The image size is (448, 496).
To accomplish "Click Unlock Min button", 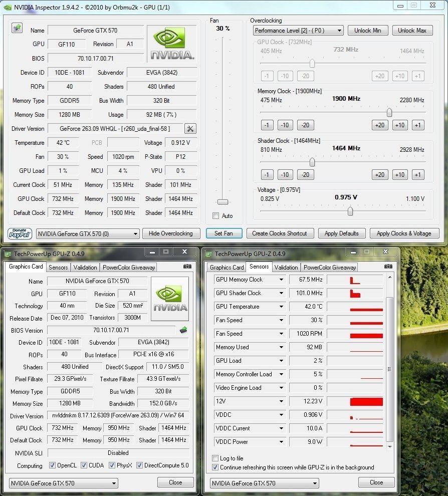I will tap(368, 31).
